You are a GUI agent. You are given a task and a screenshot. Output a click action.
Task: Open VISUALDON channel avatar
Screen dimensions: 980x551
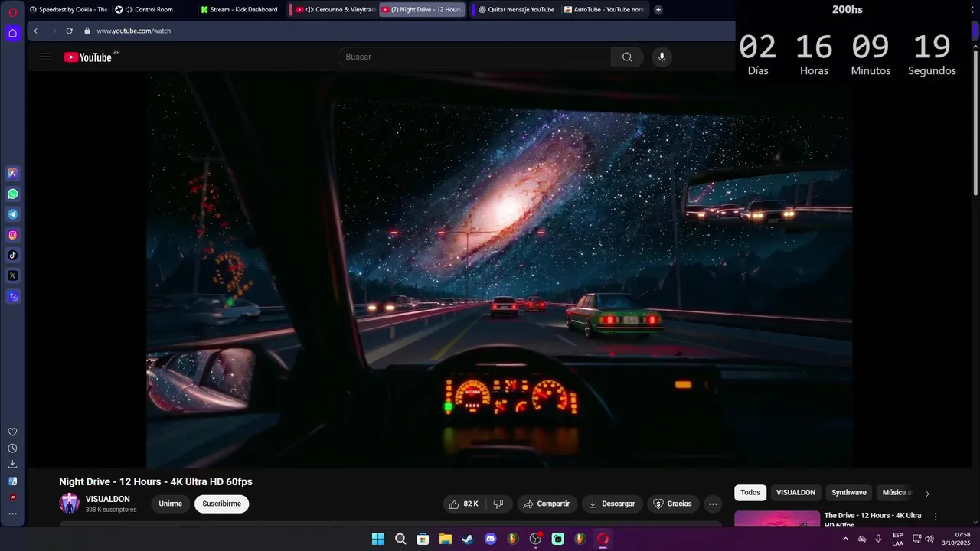70,503
